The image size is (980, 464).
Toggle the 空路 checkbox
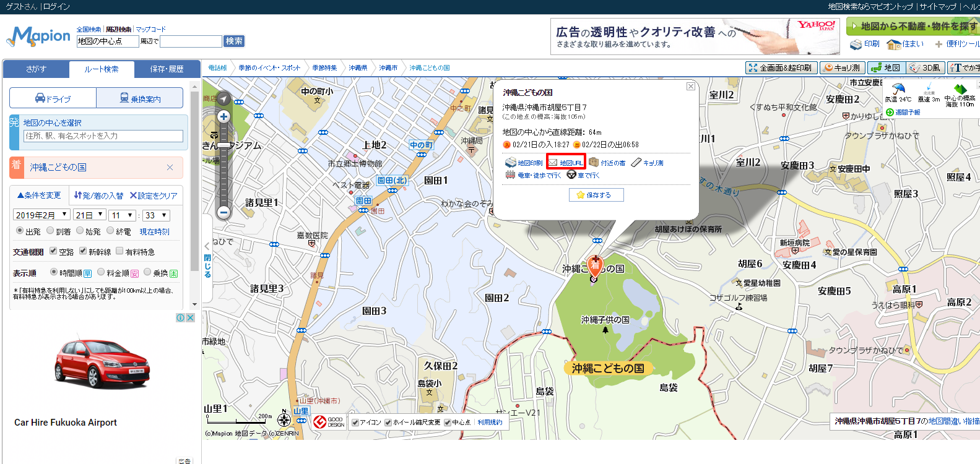[53, 251]
